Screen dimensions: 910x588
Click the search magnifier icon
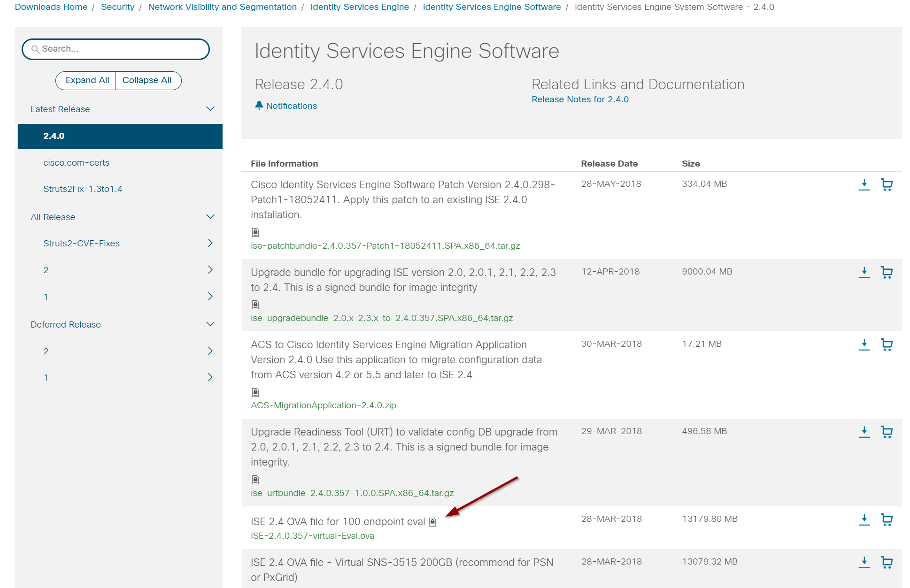click(35, 49)
